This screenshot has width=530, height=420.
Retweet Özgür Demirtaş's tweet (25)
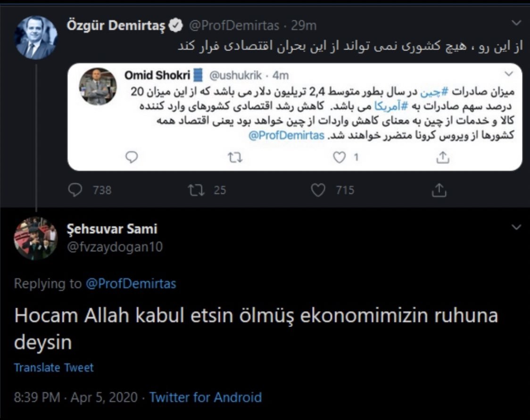[x=193, y=190]
